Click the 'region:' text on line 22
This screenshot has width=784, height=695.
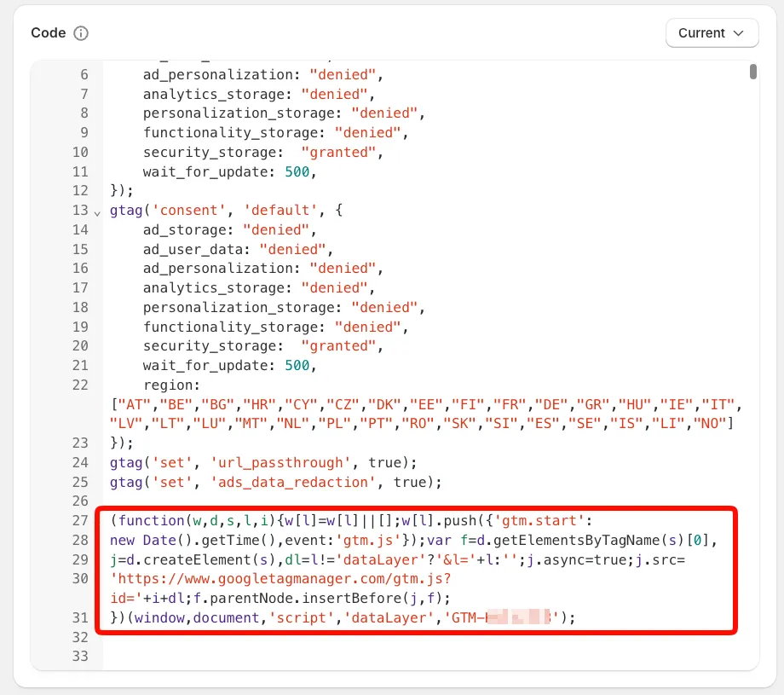pyautogui.click(x=171, y=385)
